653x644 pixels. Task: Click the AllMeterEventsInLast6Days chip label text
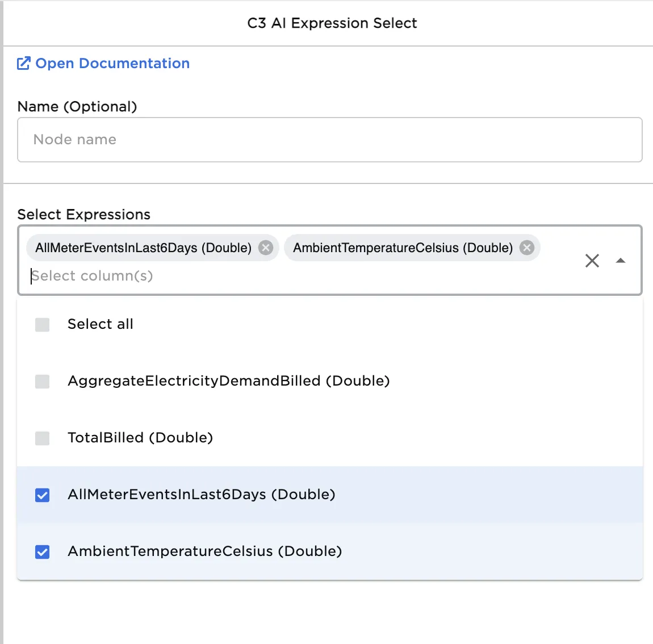pos(143,248)
